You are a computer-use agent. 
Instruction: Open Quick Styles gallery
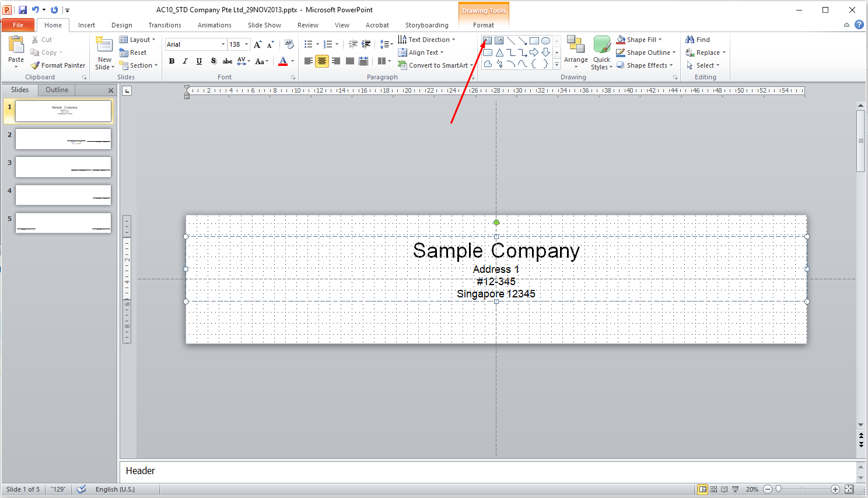click(x=602, y=52)
